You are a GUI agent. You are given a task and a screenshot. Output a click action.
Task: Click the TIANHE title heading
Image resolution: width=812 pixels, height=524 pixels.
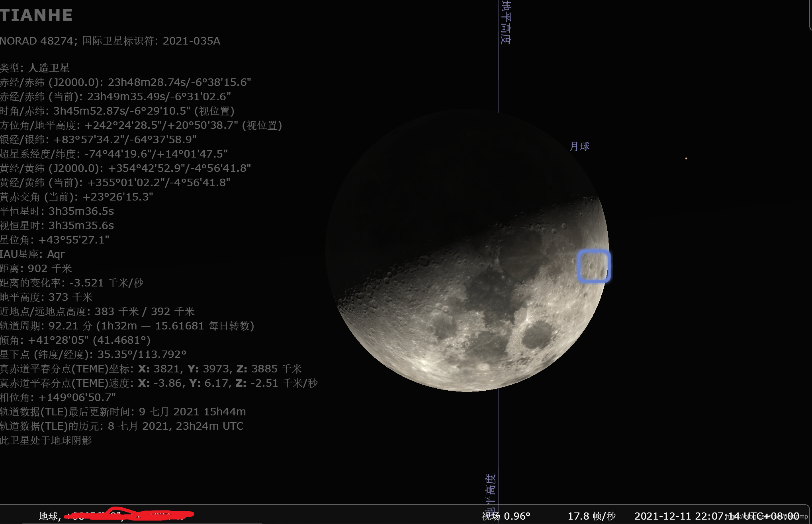click(36, 15)
